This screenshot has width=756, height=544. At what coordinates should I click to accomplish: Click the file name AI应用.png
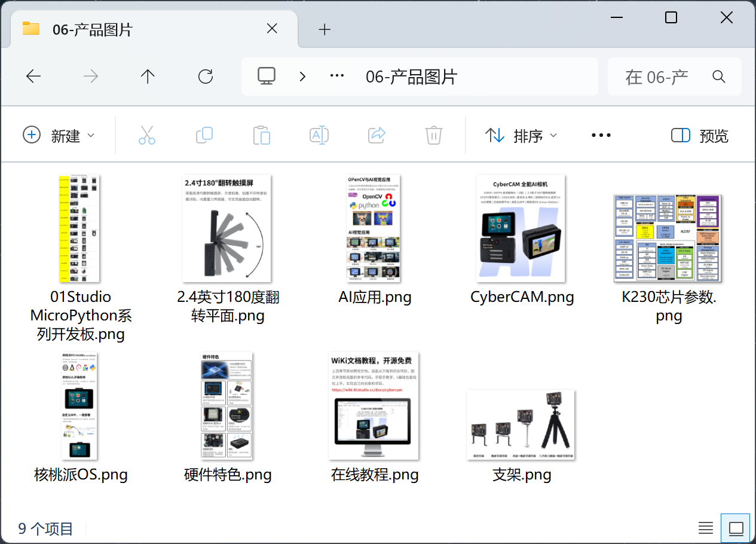tap(375, 297)
